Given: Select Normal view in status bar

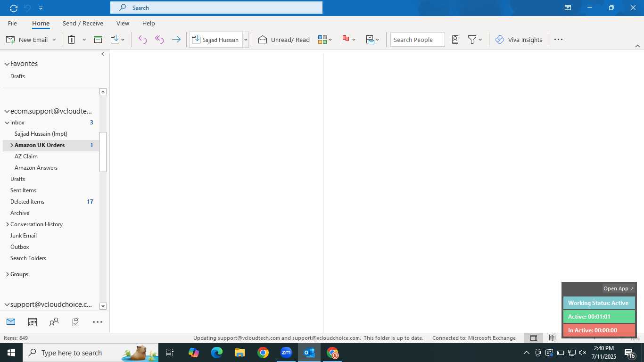Looking at the screenshot, I should point(534,338).
